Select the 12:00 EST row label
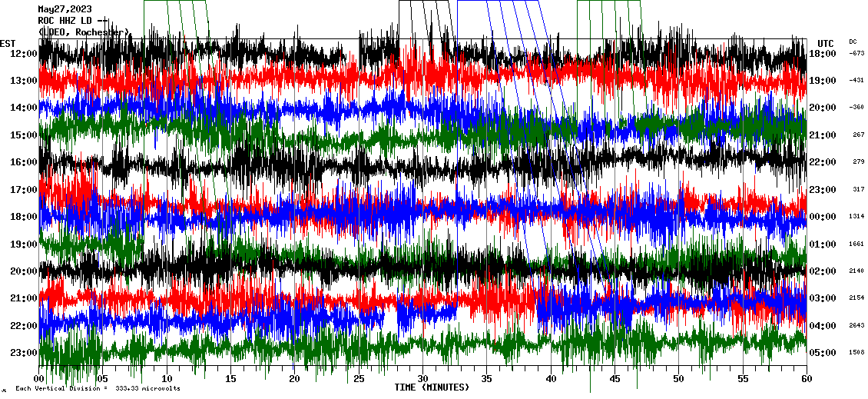 [x=24, y=54]
